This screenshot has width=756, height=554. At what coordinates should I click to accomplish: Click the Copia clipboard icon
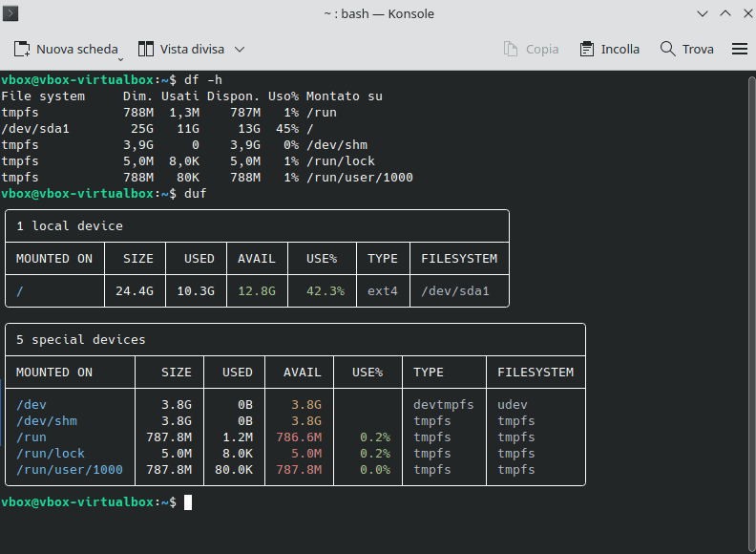click(511, 49)
